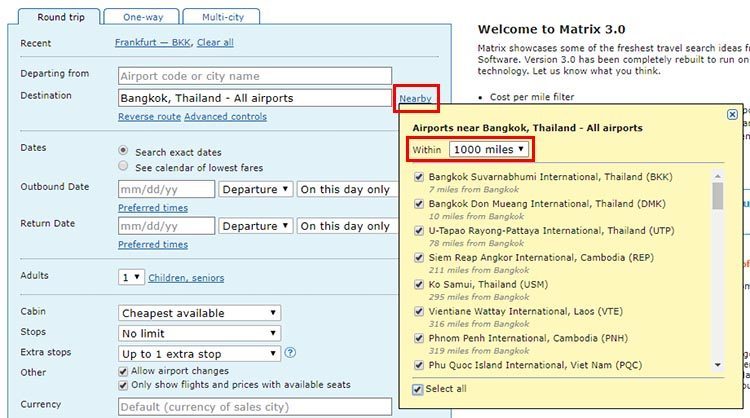Click Preferred times under Return Date
Image resolution: width=750 pixels, height=418 pixels.
pyautogui.click(x=153, y=244)
